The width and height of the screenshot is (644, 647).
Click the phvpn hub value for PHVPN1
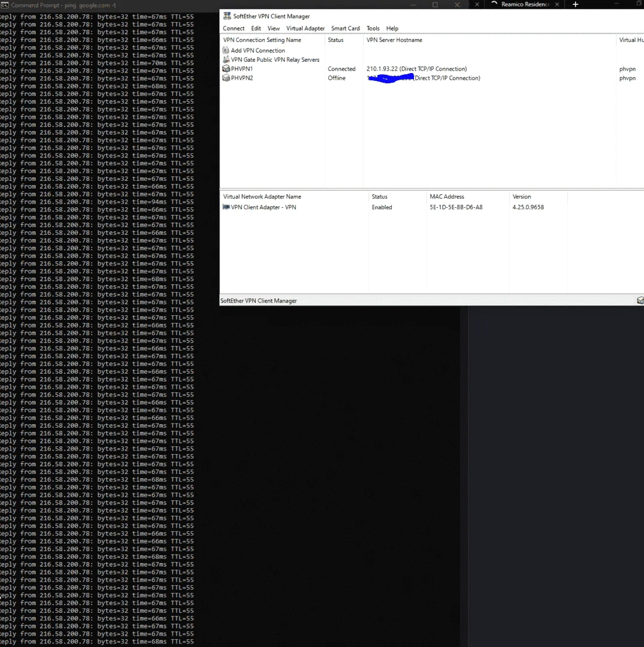pos(627,69)
